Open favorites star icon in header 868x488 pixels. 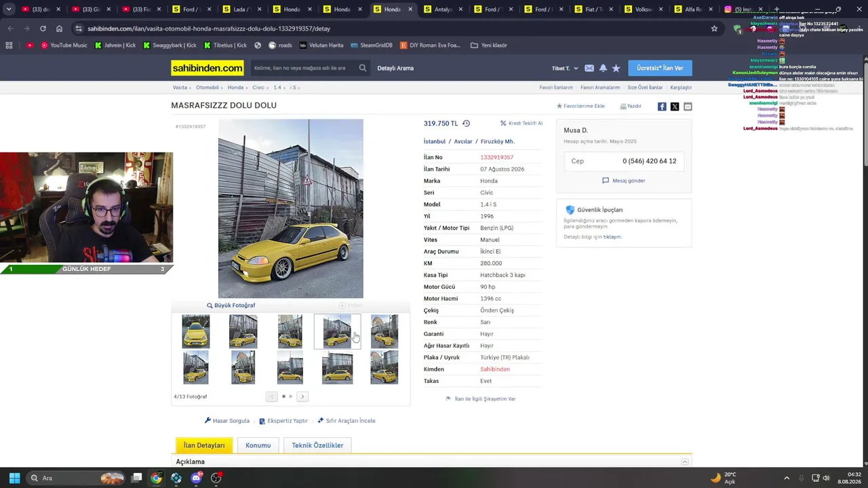pos(616,68)
